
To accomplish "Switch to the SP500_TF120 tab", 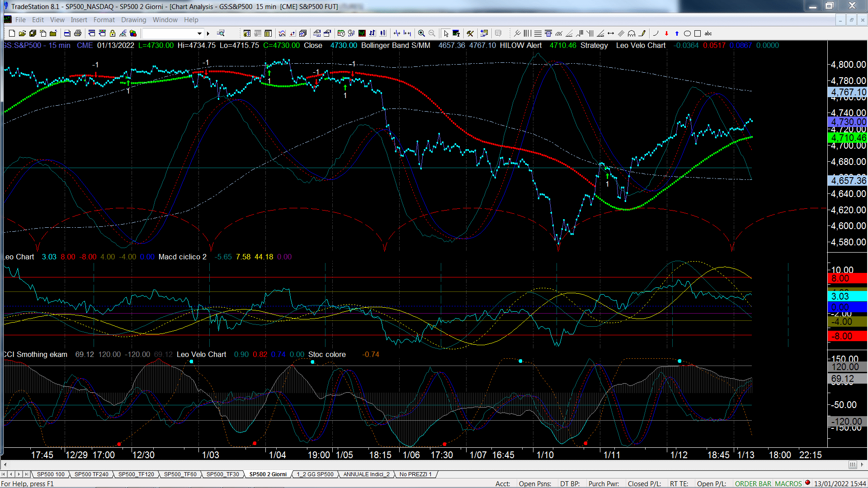I will (136, 474).
